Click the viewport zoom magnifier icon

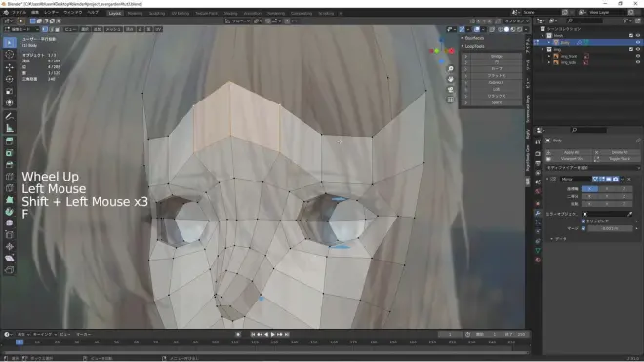pyautogui.click(x=451, y=68)
